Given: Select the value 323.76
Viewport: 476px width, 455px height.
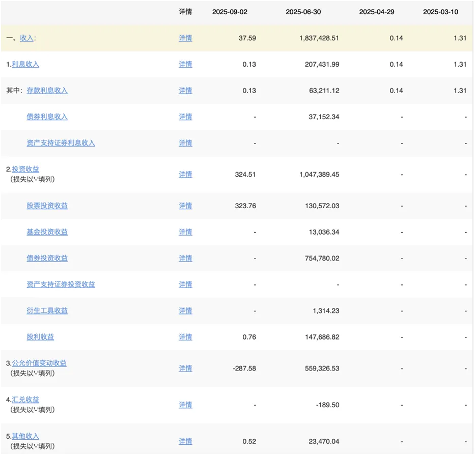Looking at the screenshot, I should coord(245,206).
